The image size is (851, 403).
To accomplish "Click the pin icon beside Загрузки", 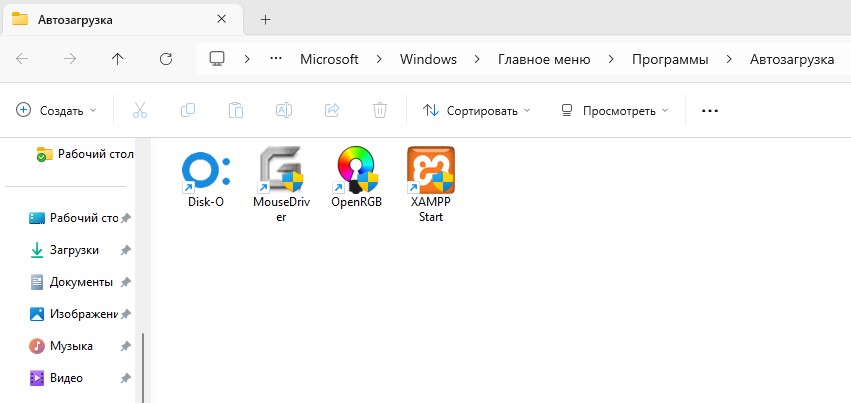I will [x=125, y=250].
